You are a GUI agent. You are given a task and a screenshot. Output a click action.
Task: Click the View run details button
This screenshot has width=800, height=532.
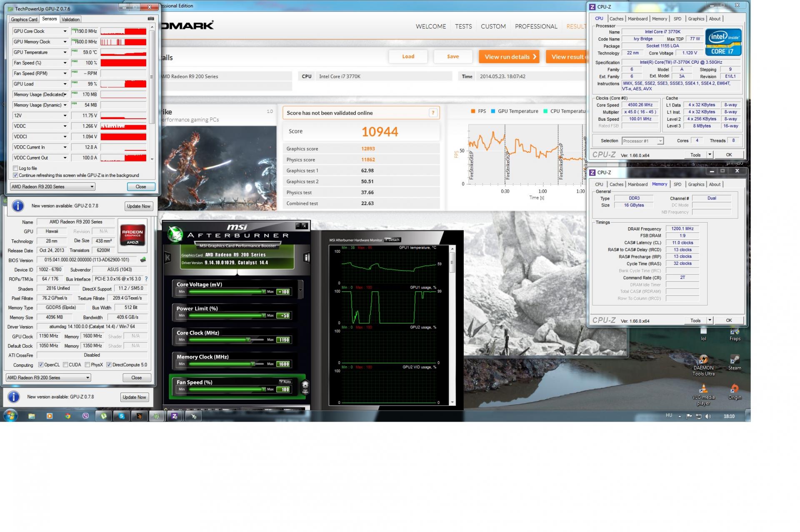click(509, 57)
